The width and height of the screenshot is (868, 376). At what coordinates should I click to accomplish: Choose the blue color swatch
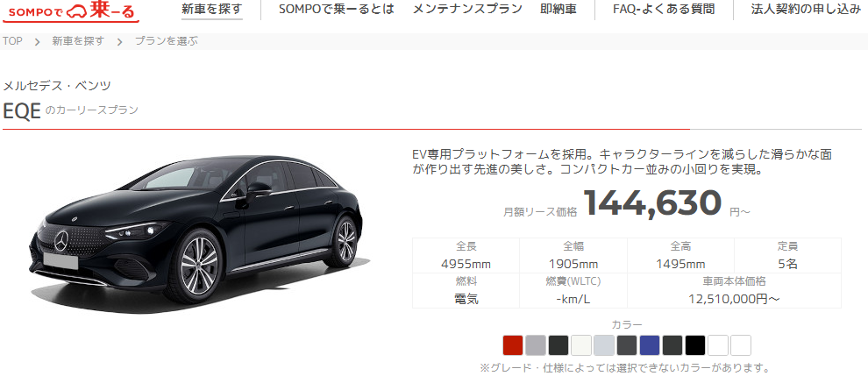[650, 345]
